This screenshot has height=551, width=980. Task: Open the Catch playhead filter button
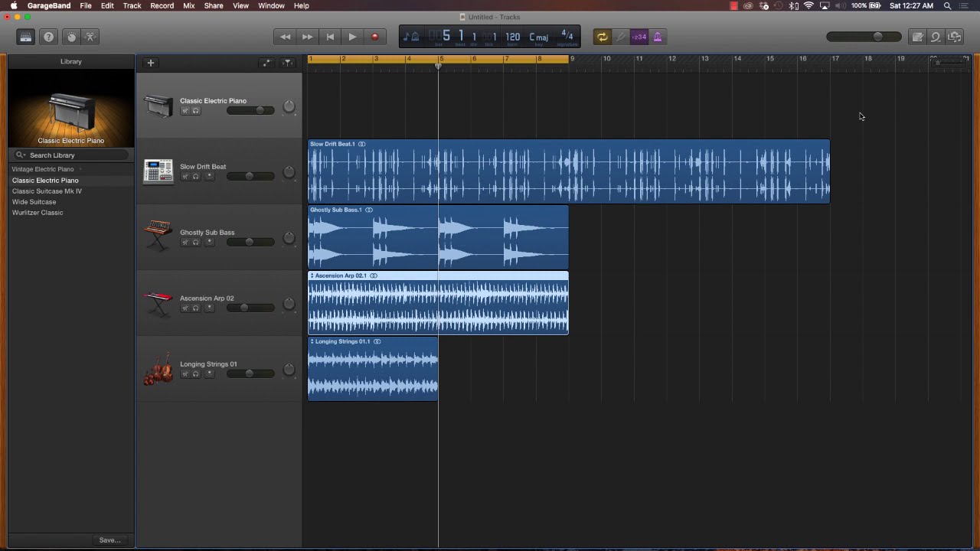(x=287, y=63)
